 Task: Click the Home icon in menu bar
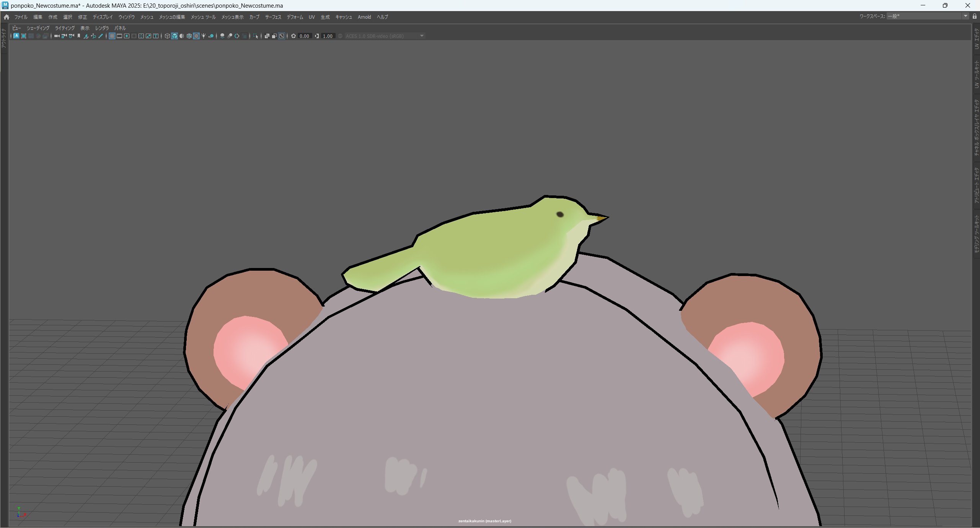pyautogui.click(x=7, y=17)
